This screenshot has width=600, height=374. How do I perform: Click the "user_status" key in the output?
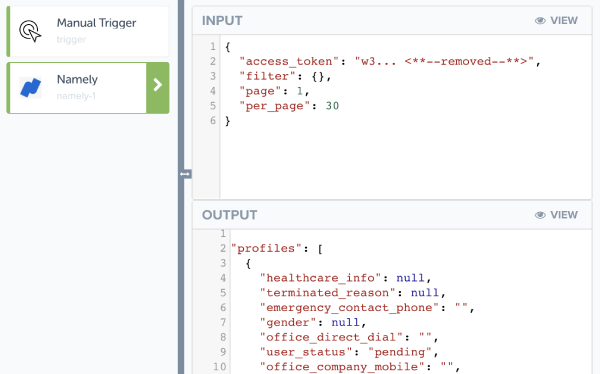pos(306,352)
